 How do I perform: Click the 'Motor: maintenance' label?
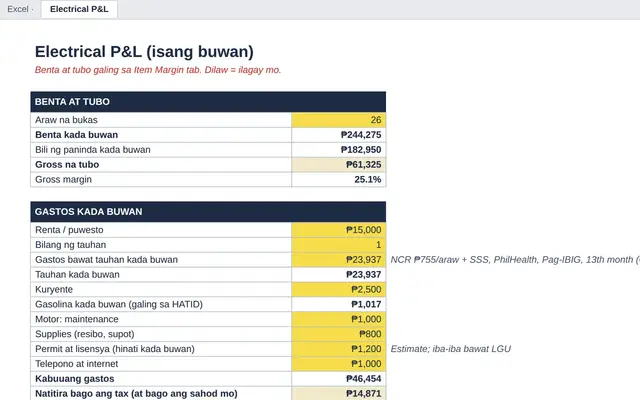click(77, 319)
